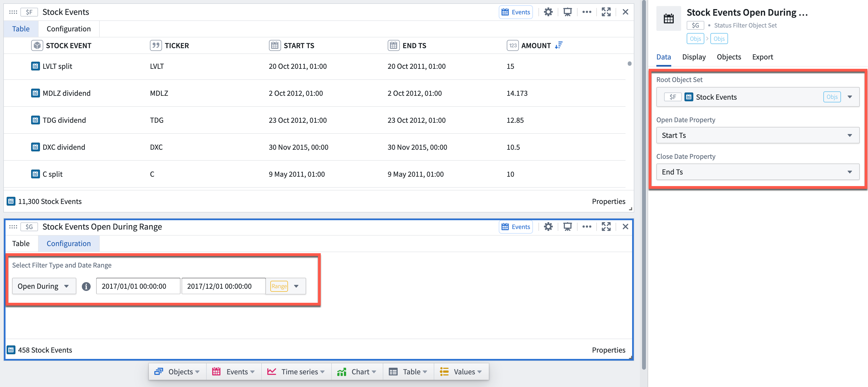The height and width of the screenshot is (387, 868).
Task: Open the Root Object Set dropdown
Action: pyautogui.click(x=758, y=97)
